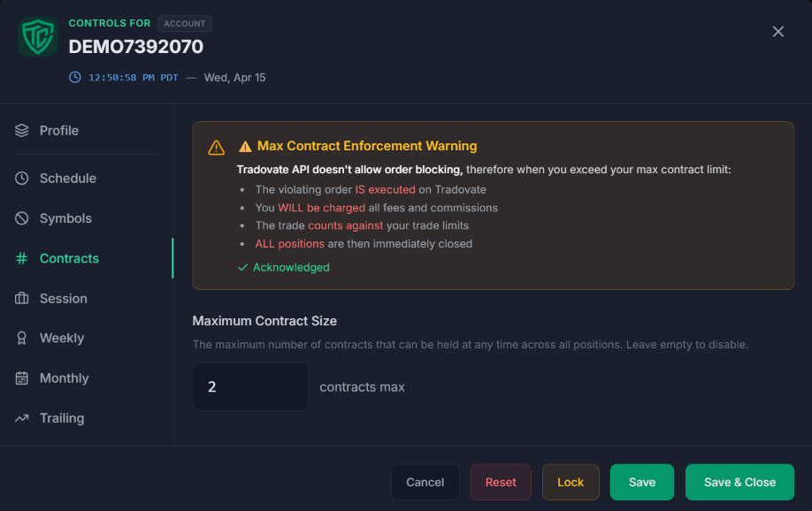
Task: Click the Monthly calendar icon
Action: click(22, 378)
